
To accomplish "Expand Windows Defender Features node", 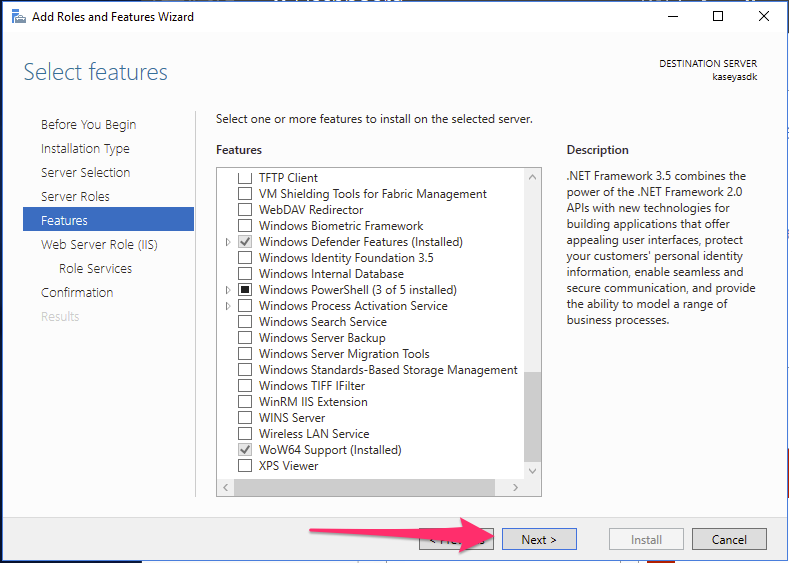I will [x=228, y=242].
